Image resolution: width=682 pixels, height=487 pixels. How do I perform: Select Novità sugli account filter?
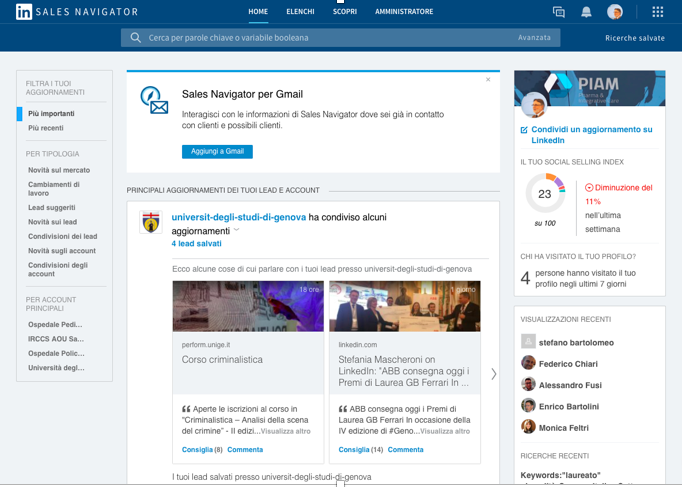(x=62, y=250)
